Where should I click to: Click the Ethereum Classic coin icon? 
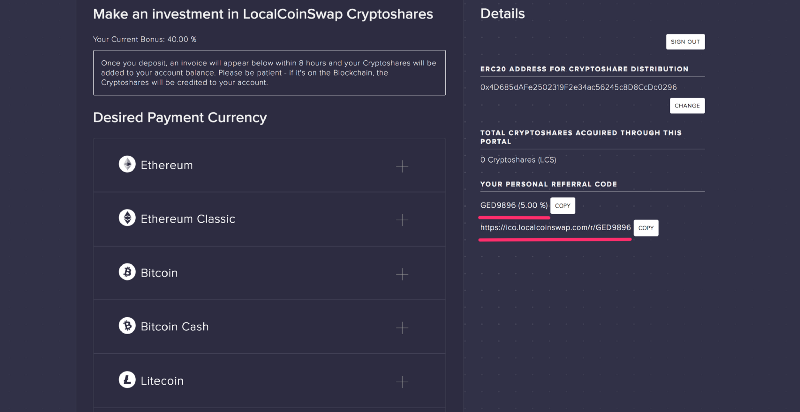[127, 219]
